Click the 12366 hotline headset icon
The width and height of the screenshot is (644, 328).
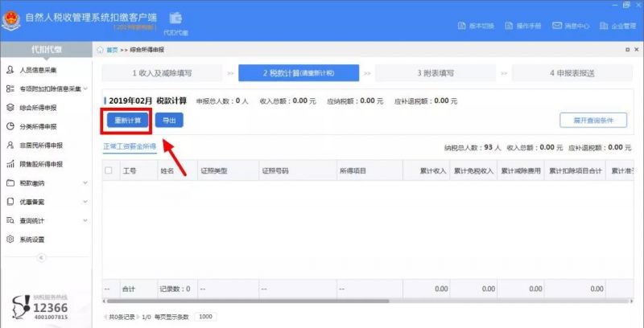coord(21,307)
